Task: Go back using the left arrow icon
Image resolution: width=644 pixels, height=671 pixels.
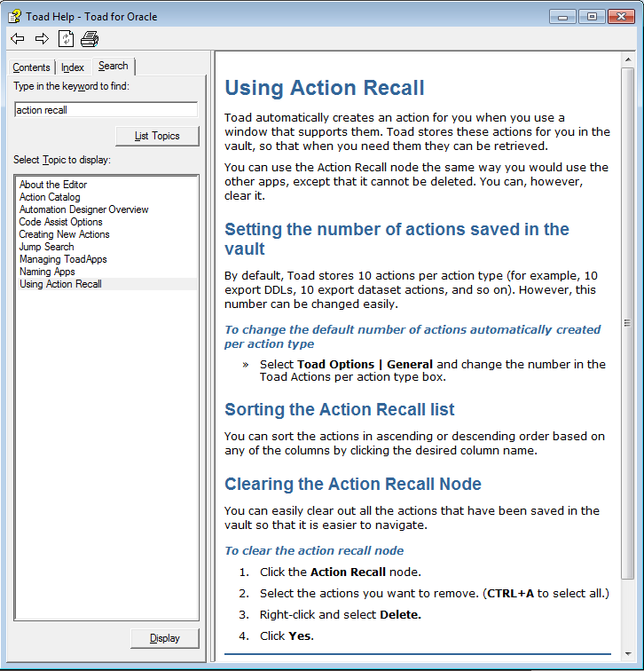Action: pyautogui.click(x=18, y=39)
